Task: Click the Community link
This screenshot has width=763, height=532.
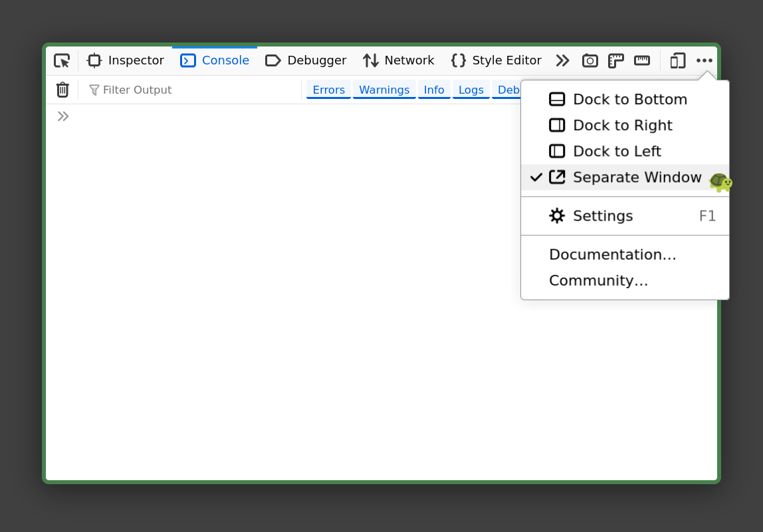Action: pos(598,280)
